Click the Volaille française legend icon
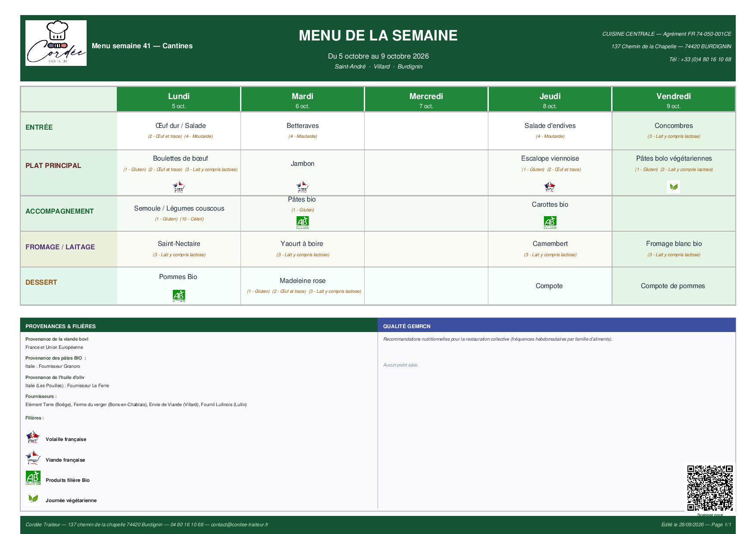 point(33,438)
